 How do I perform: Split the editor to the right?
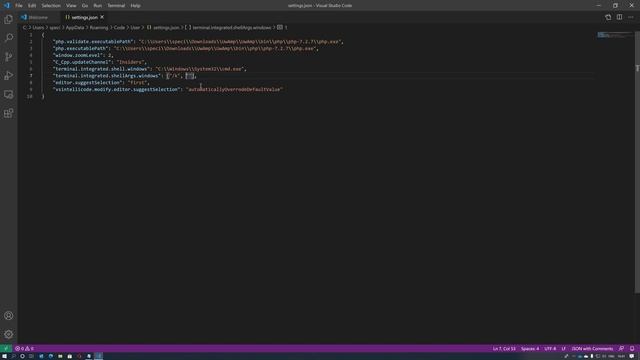[620, 17]
